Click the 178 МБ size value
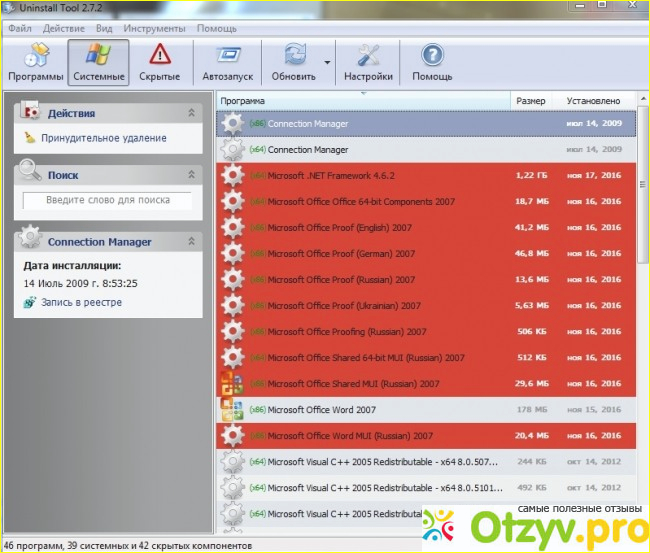Image resolution: width=650 pixels, height=553 pixels. pyautogui.click(x=532, y=410)
